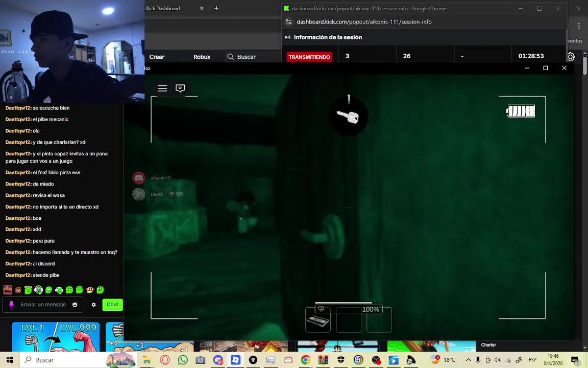The image size is (588, 368).
Task: Open the Roblox hamburger menu in game
Action: 162,88
